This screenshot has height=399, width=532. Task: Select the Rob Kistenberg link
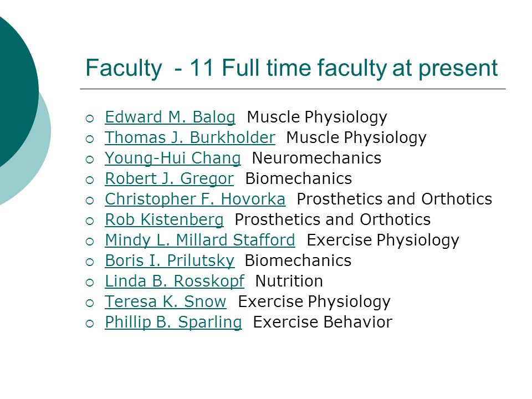(164, 220)
